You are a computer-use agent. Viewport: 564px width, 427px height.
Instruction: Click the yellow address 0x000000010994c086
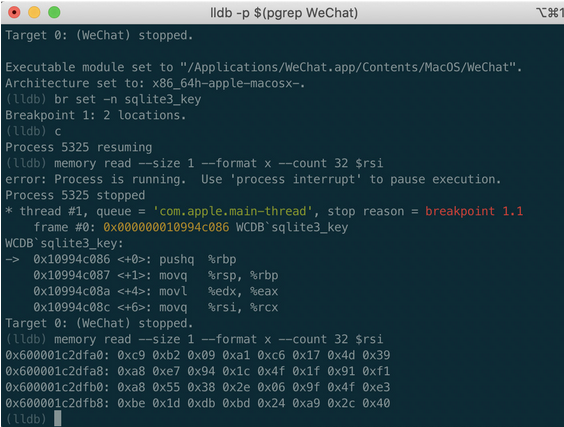point(166,227)
